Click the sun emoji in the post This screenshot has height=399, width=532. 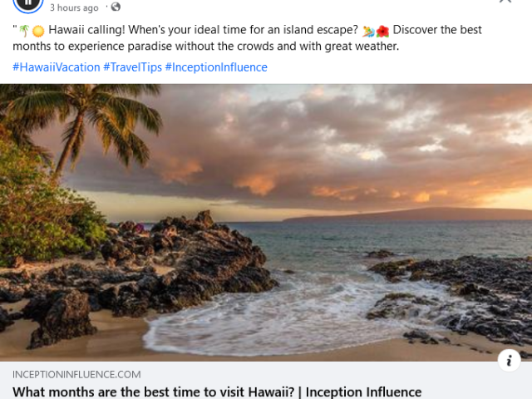[38, 32]
